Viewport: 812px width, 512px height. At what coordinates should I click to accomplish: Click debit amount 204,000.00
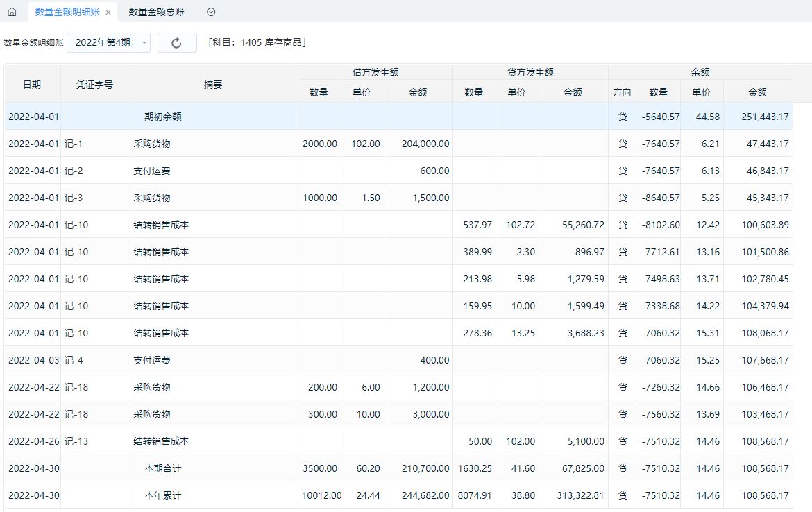click(425, 144)
